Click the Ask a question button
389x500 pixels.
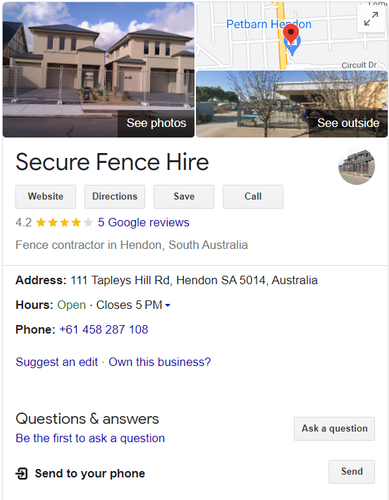coord(335,429)
